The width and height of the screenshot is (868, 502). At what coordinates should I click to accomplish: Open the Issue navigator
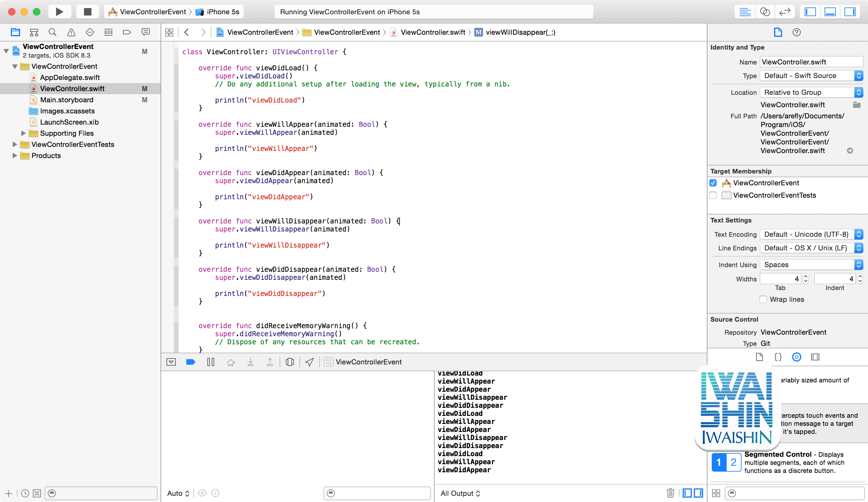[x=71, y=32]
